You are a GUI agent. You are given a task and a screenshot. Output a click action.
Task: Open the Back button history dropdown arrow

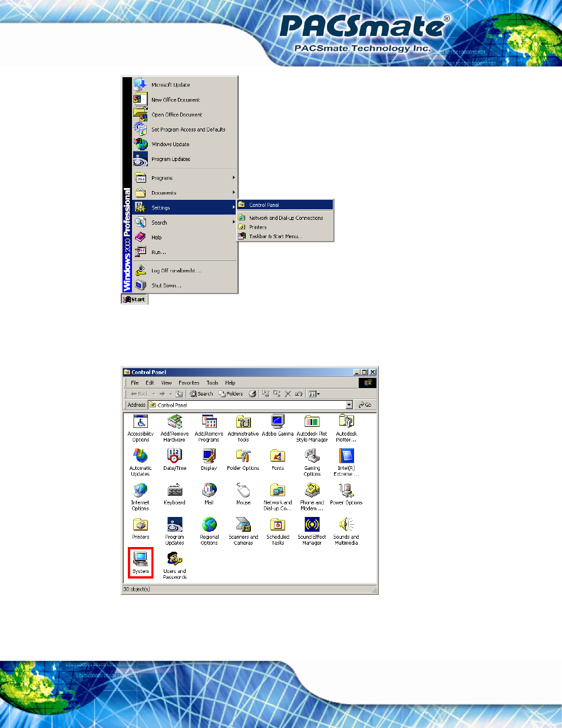click(154, 394)
